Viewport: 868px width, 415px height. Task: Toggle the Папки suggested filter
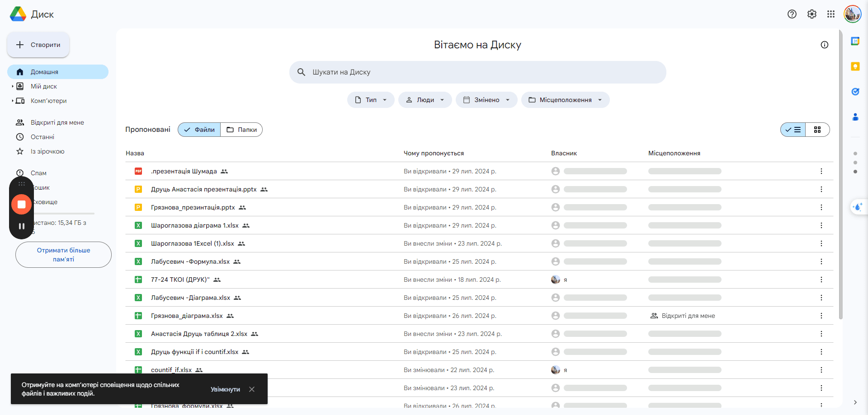[x=241, y=130]
